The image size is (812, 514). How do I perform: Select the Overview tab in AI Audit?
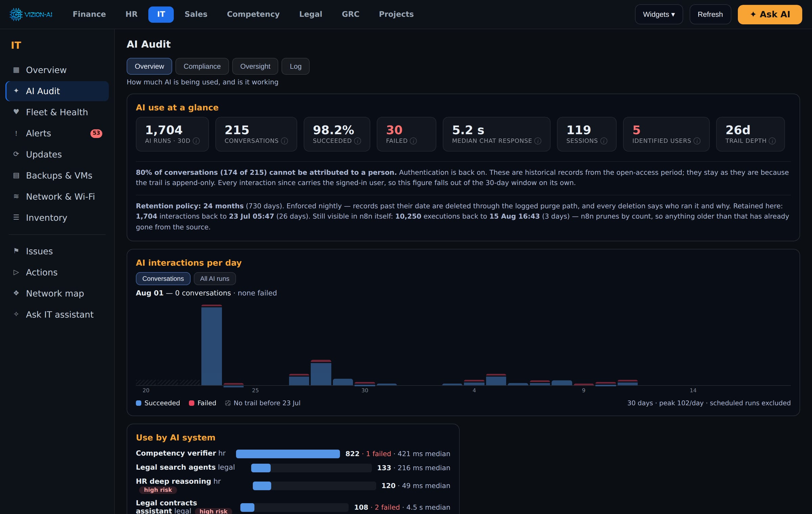149,66
